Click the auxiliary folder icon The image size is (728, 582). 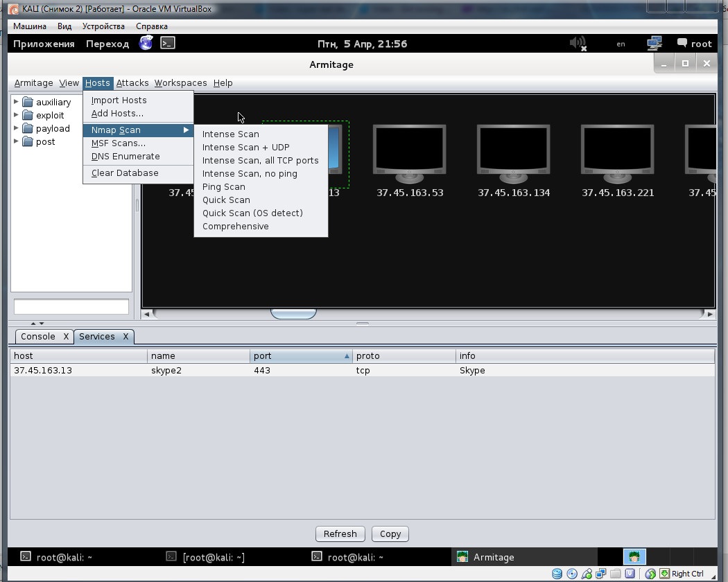click(28, 102)
